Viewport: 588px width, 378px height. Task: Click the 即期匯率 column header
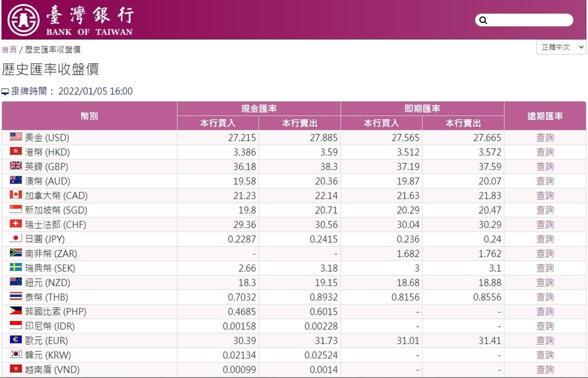click(422, 109)
